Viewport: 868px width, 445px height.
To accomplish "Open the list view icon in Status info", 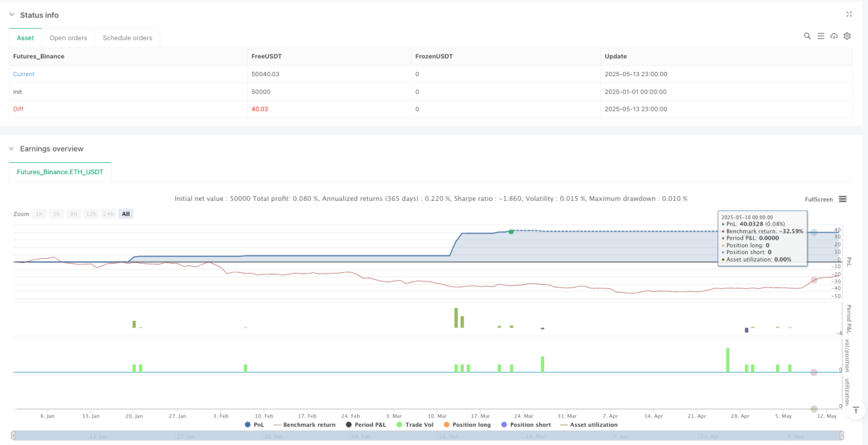I will [821, 36].
